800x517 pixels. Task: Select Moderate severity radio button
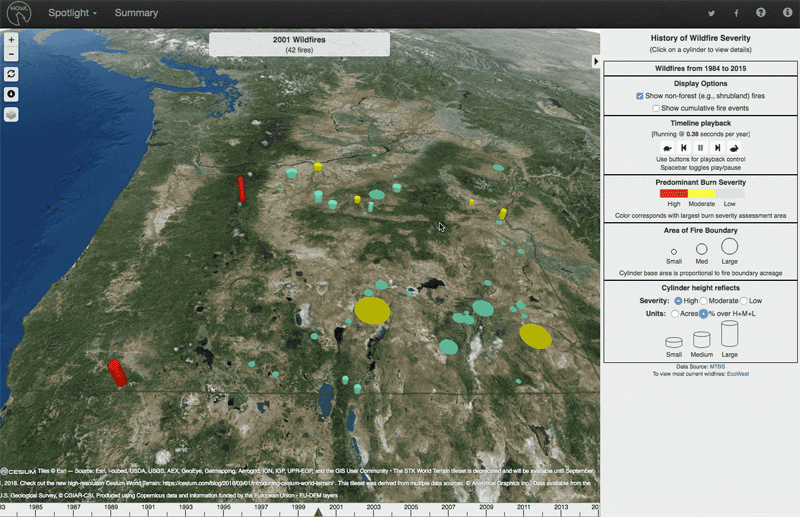[705, 300]
